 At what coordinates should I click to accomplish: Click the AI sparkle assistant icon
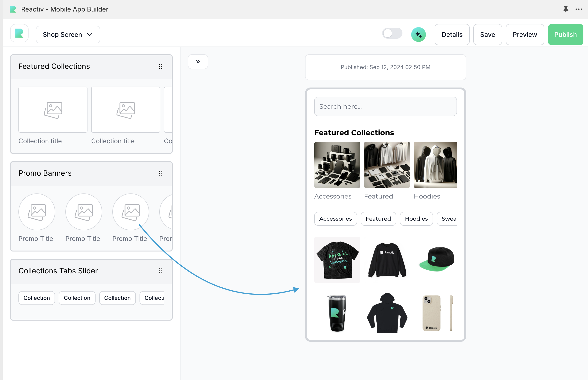tap(418, 35)
